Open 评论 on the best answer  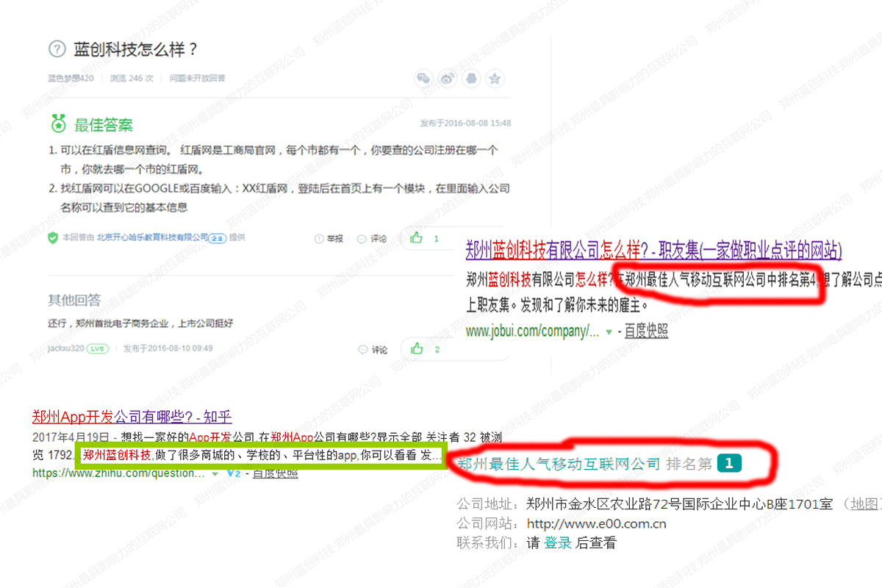click(x=373, y=238)
